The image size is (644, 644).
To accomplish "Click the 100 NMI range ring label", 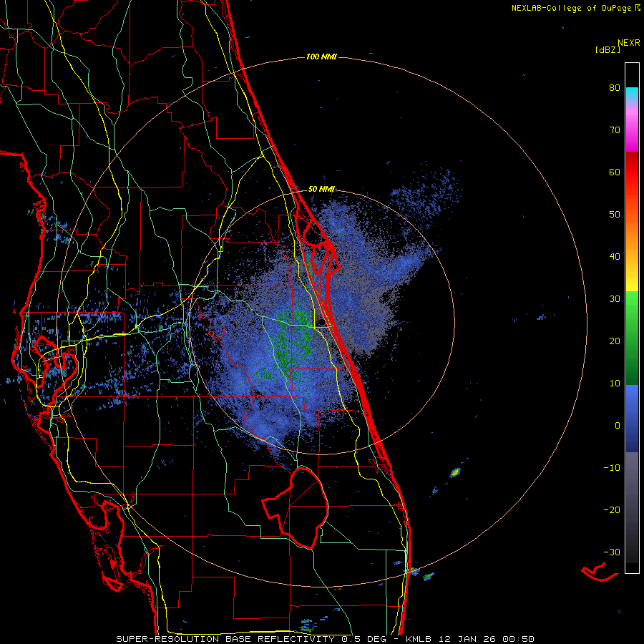I will [321, 57].
